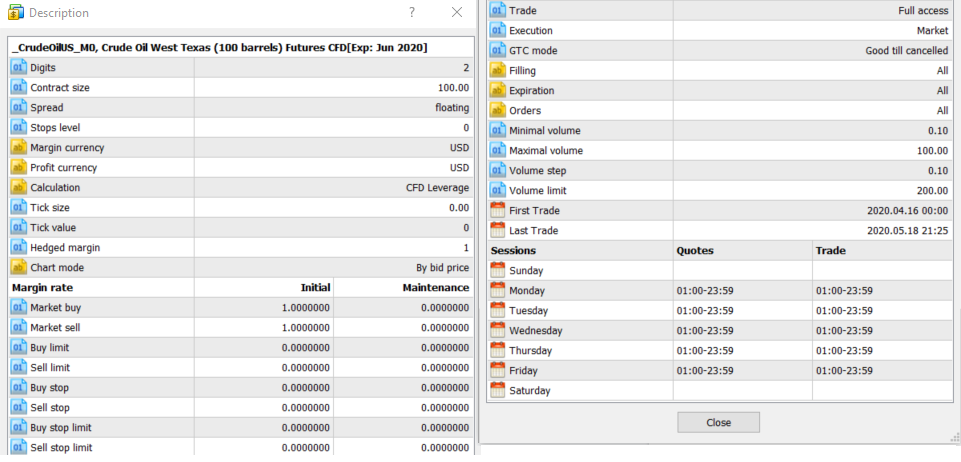This screenshot has height=462, width=961.
Task: Click the Margin currency row icon
Action: 19,148
